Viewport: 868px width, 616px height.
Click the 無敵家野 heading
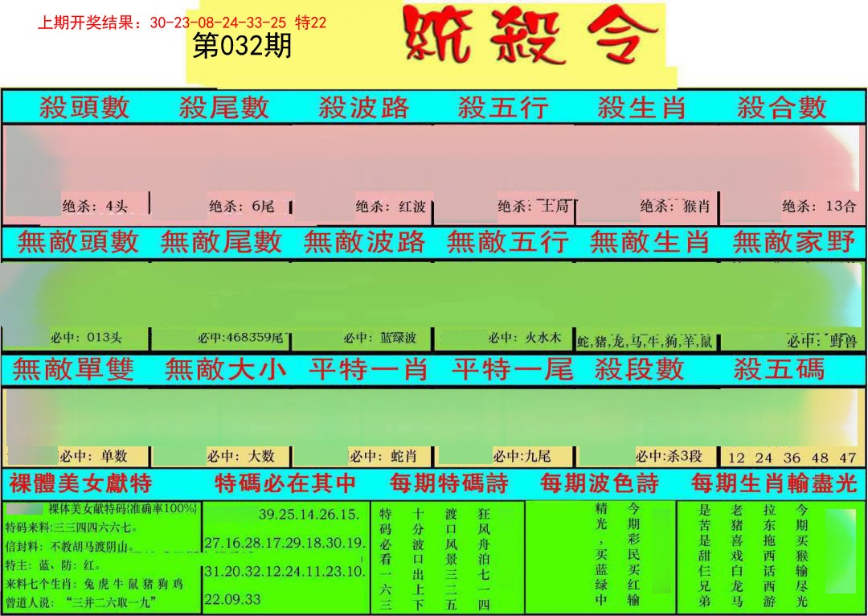coord(794,242)
